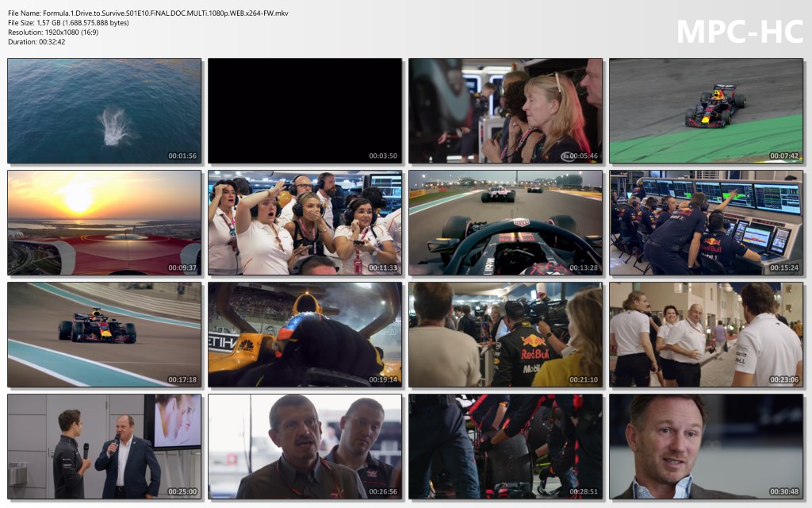Open the pit wall monitors thumbnail at 00:15:24

pos(706,222)
